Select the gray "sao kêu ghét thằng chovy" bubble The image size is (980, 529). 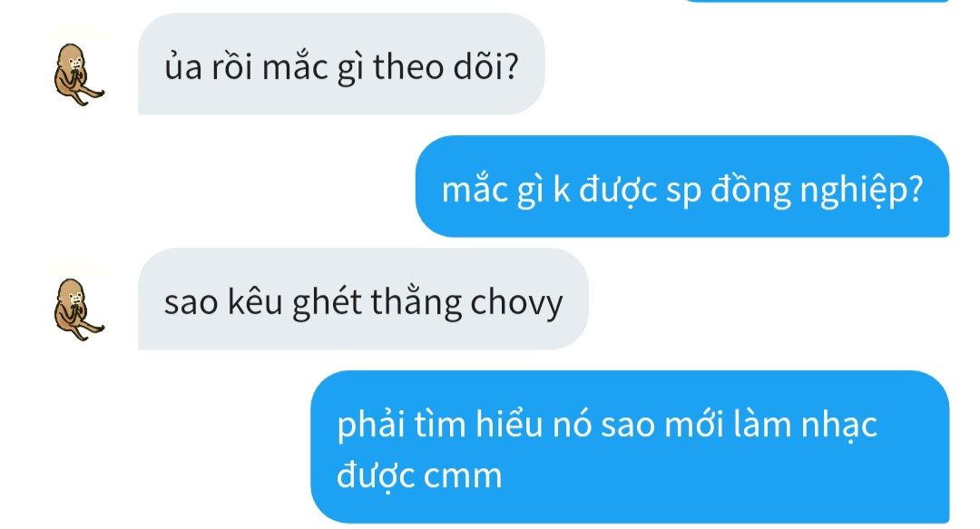pos(363,299)
